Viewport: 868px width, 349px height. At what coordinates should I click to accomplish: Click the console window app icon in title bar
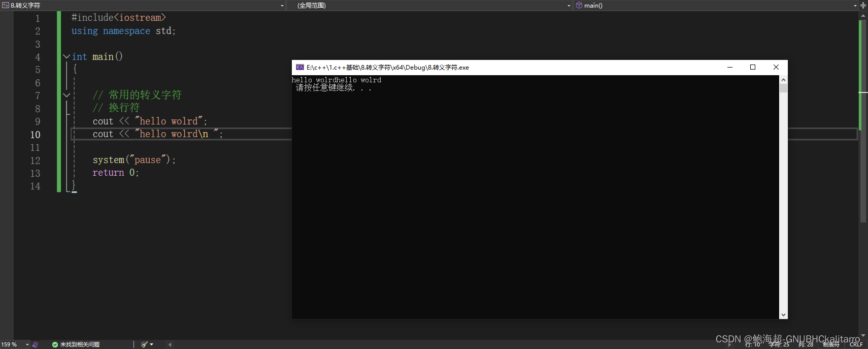coord(300,67)
